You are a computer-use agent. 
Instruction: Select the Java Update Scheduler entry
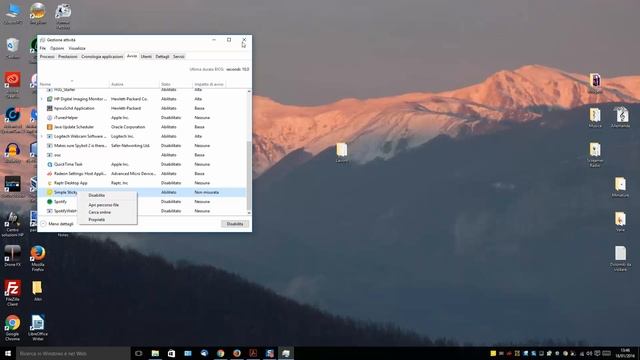click(x=142, y=127)
